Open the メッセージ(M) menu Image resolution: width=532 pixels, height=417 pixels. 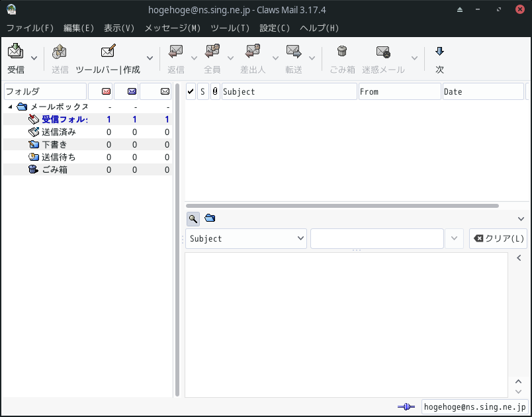(172, 28)
